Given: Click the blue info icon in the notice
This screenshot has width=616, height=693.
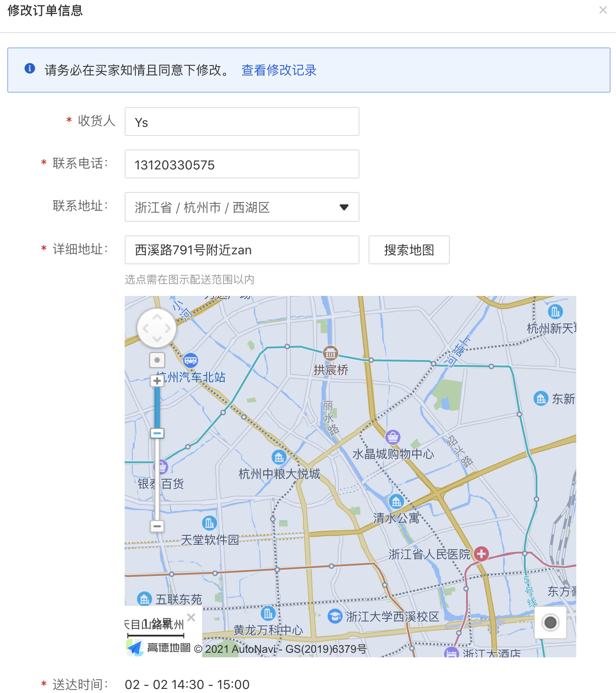Looking at the screenshot, I should (30, 68).
